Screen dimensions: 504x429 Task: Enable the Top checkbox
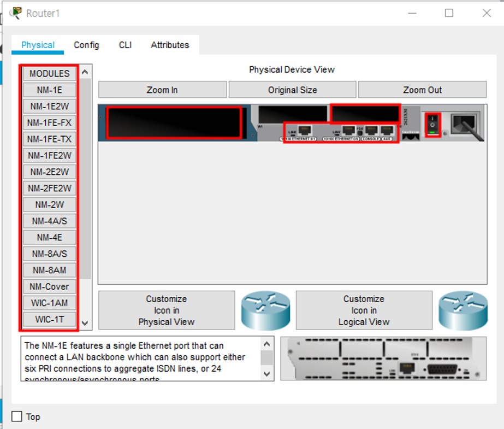click(x=17, y=417)
